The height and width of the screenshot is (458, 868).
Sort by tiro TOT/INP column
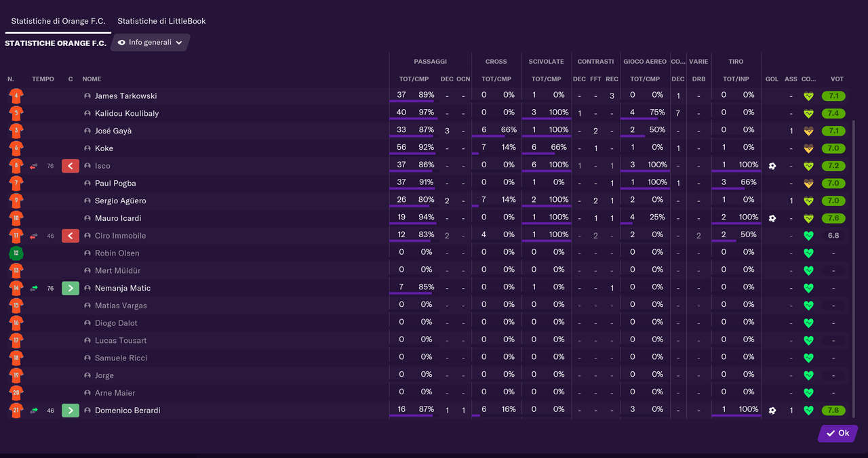(x=736, y=79)
